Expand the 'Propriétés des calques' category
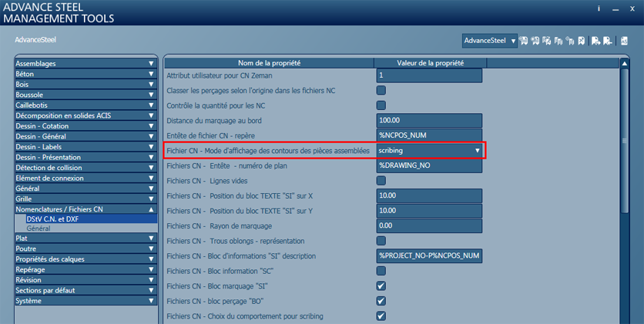 click(x=86, y=259)
